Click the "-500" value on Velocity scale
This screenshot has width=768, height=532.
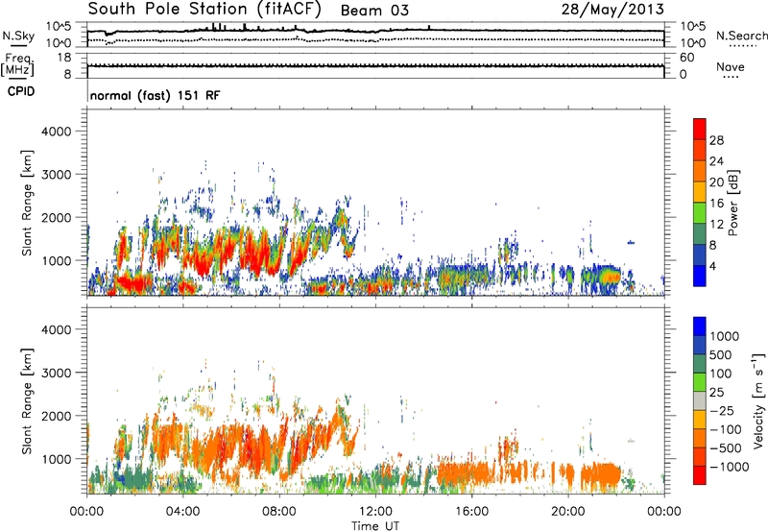[726, 448]
